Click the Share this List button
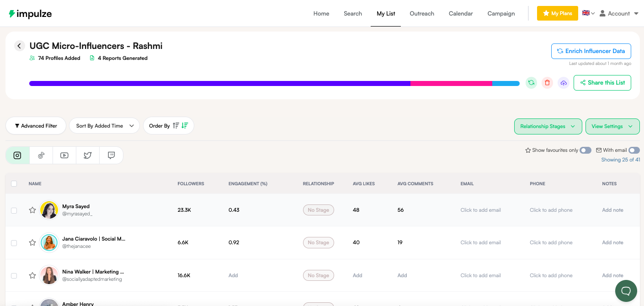This screenshot has width=644, height=306. tap(602, 83)
